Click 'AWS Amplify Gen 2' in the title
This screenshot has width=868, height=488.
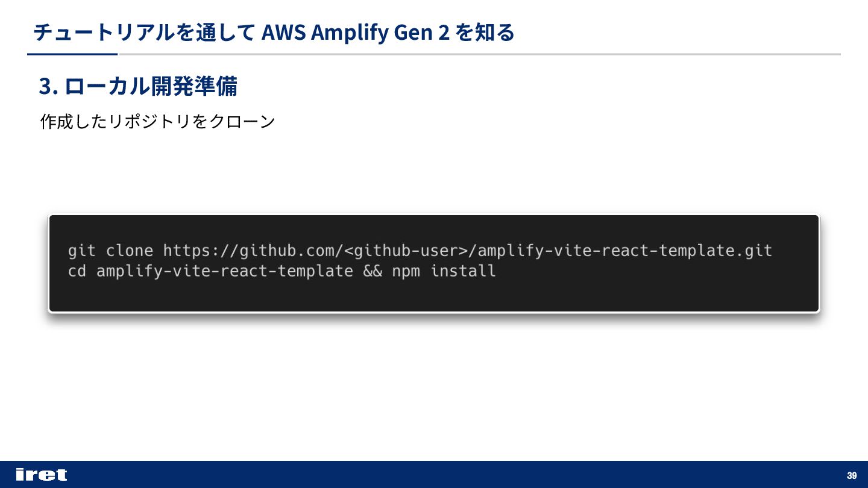[356, 33]
